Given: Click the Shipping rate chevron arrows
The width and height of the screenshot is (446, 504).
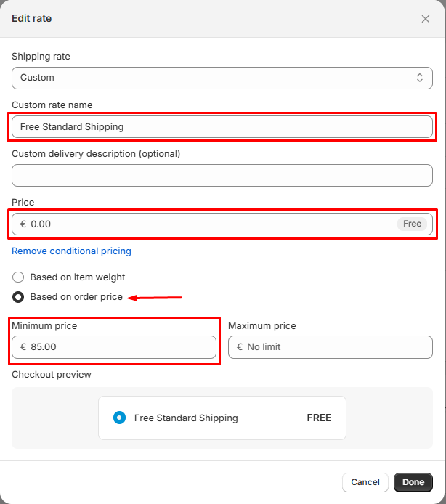Looking at the screenshot, I should coord(419,78).
